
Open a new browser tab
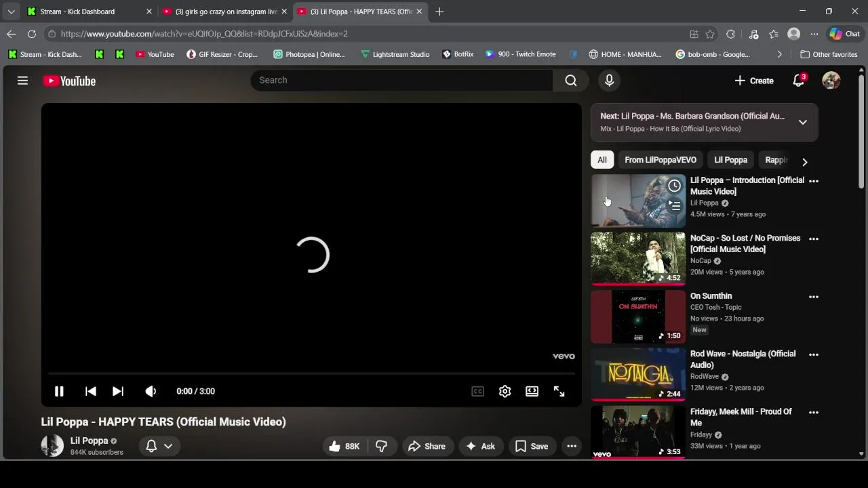(439, 12)
